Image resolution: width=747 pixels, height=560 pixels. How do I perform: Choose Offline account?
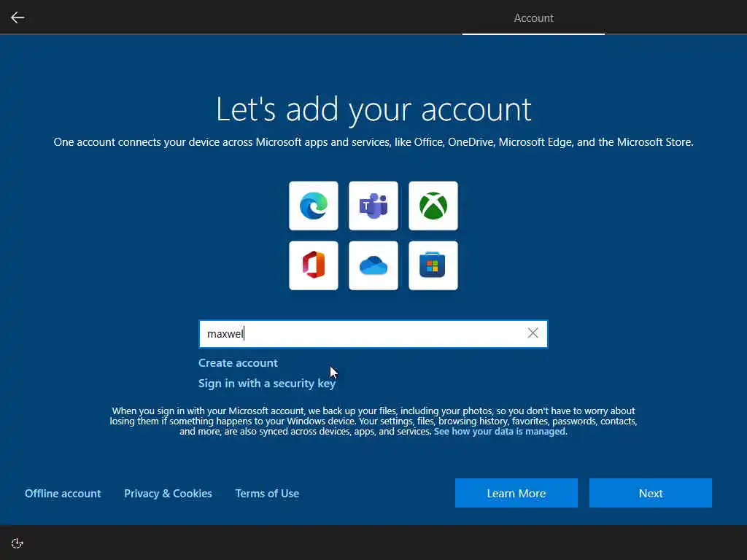[63, 494]
